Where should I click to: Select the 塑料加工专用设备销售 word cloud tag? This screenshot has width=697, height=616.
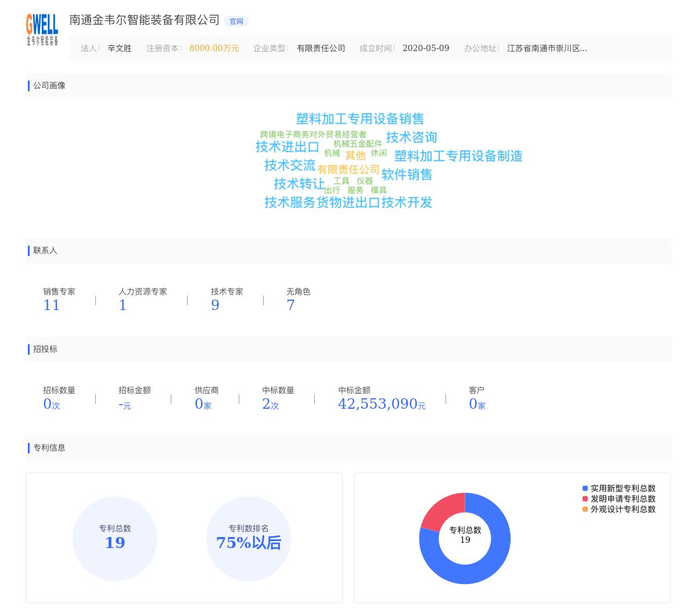[x=360, y=119]
